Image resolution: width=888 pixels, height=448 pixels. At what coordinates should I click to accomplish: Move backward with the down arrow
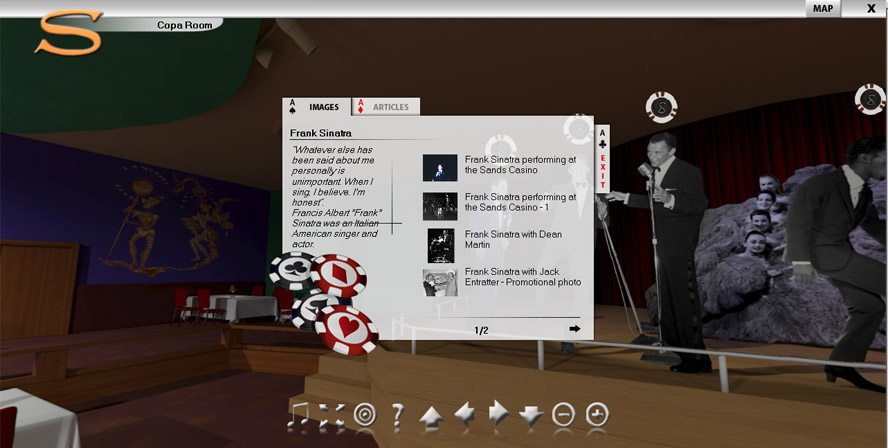tap(531, 416)
